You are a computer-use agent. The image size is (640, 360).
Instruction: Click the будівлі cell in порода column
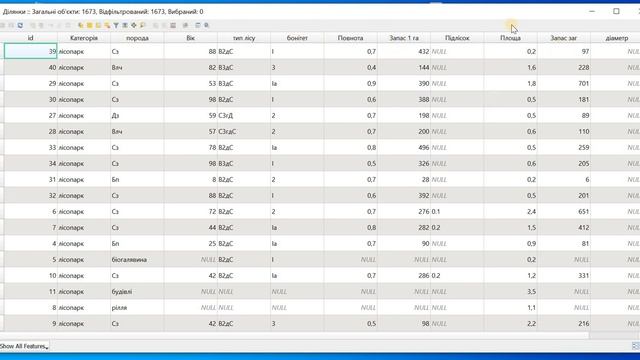(137, 291)
